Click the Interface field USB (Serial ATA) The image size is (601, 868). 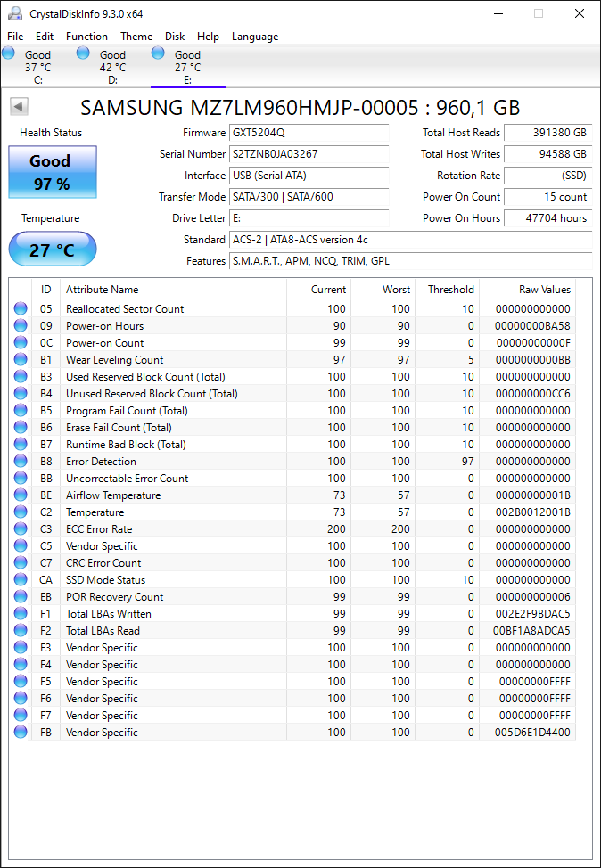[x=309, y=176]
